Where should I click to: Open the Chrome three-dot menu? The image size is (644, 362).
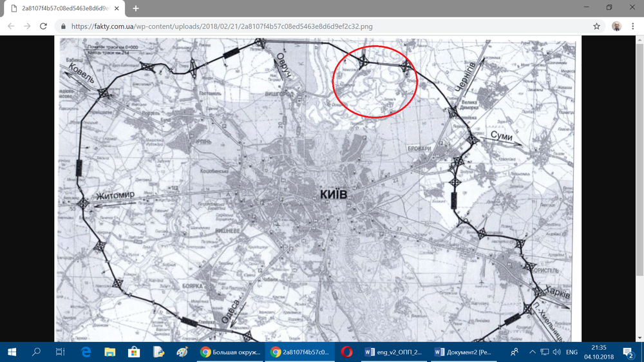click(634, 26)
